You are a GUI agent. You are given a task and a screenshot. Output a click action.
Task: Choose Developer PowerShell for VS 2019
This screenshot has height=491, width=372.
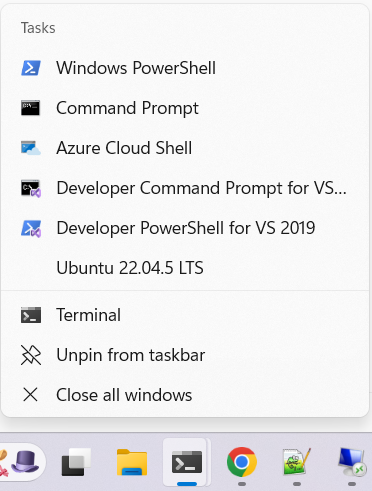185,228
